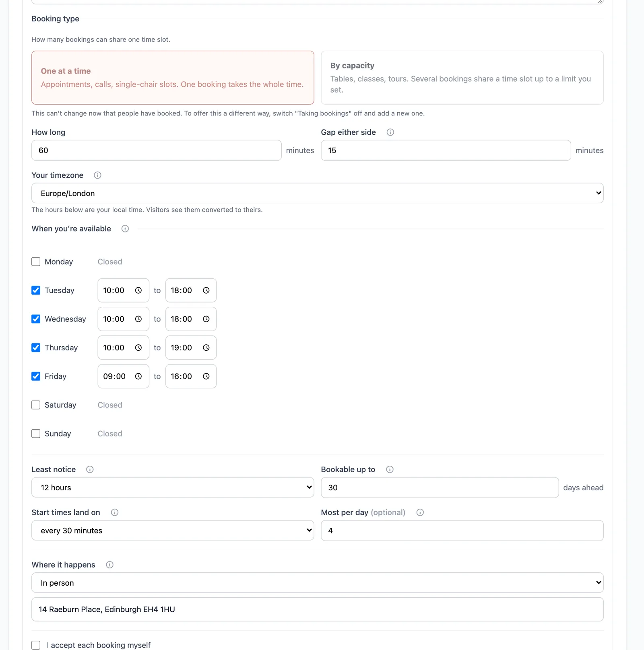Disable Thursday availability
Viewport: 644px width, 650px height.
click(36, 348)
